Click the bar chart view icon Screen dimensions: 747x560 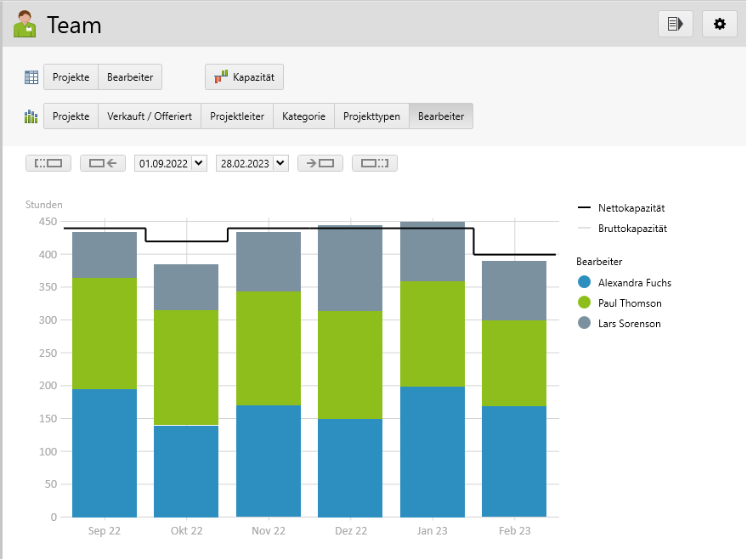(x=31, y=116)
